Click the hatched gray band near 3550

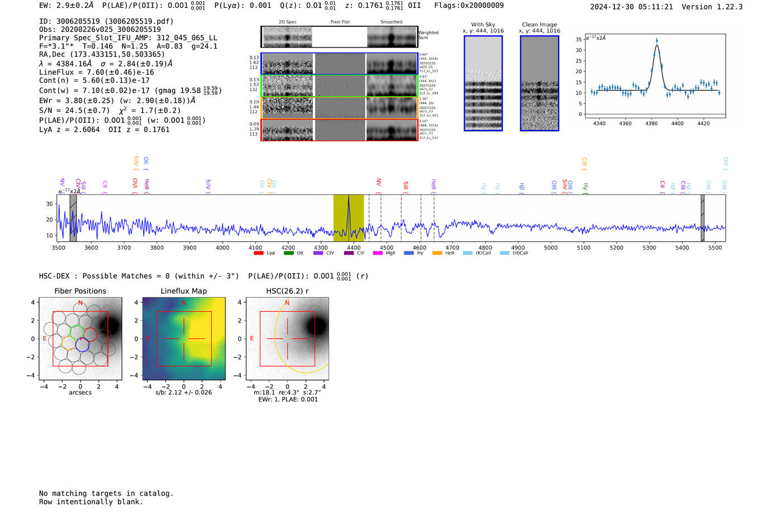[x=73, y=218]
